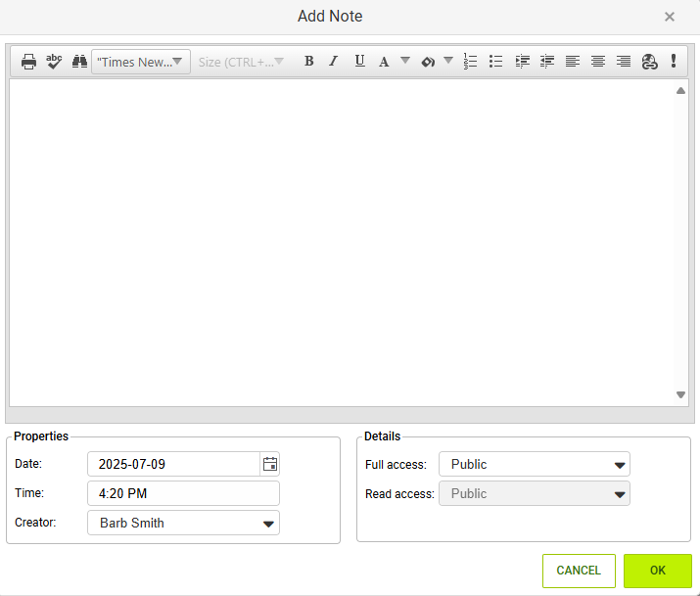The width and height of the screenshot is (700, 596).
Task: Click the Date field 2025-07-09
Action: [174, 464]
